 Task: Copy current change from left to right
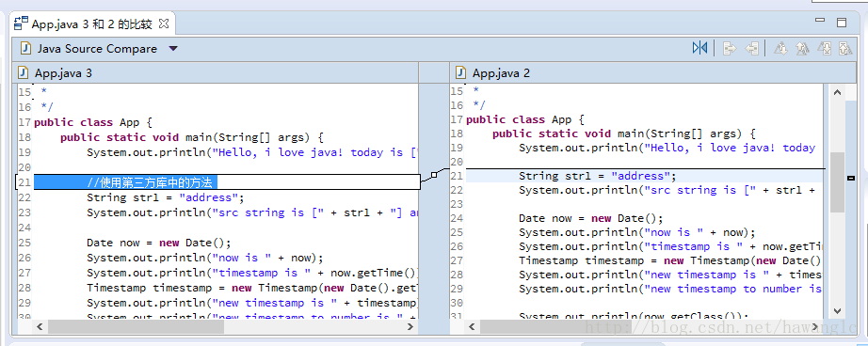click(731, 49)
